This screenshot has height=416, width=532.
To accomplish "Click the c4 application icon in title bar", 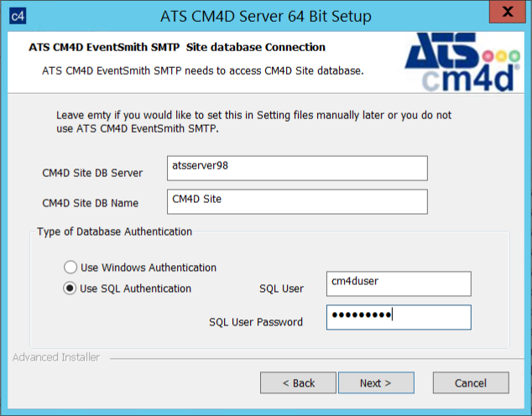I will (18, 15).
